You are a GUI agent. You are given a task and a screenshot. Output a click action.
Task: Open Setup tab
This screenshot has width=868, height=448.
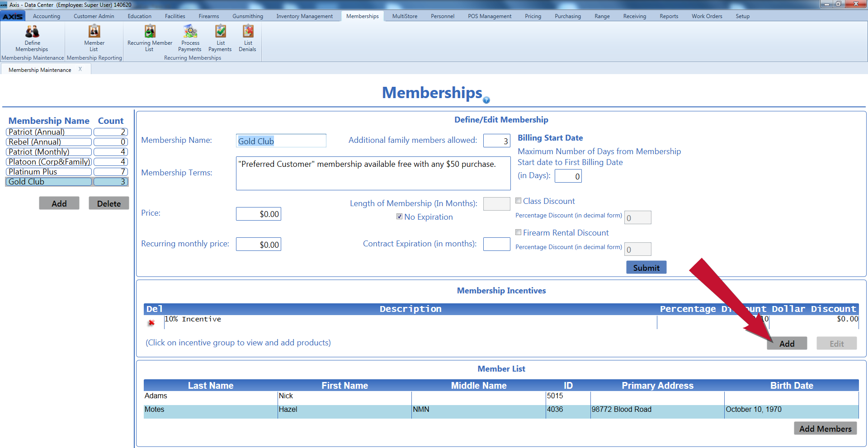pos(743,16)
